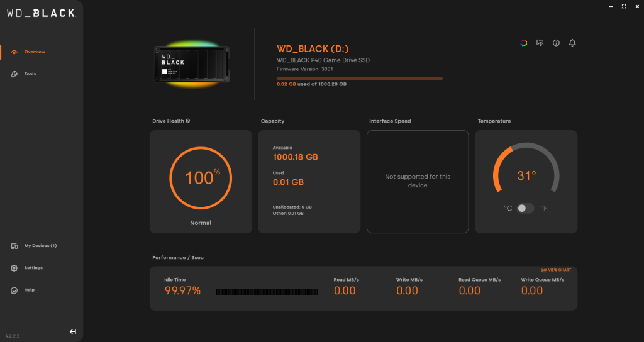Open My Devices (1) menu item

pyautogui.click(x=41, y=246)
